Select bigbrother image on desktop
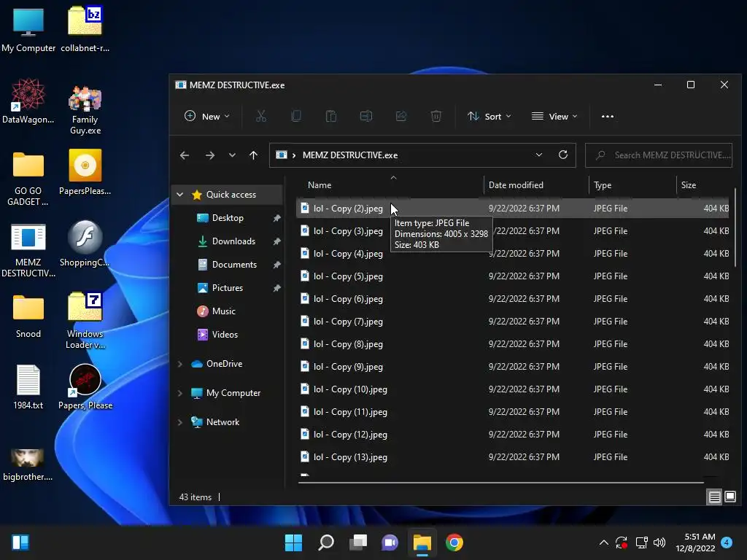Screen dimensions: 747x560 28,464
